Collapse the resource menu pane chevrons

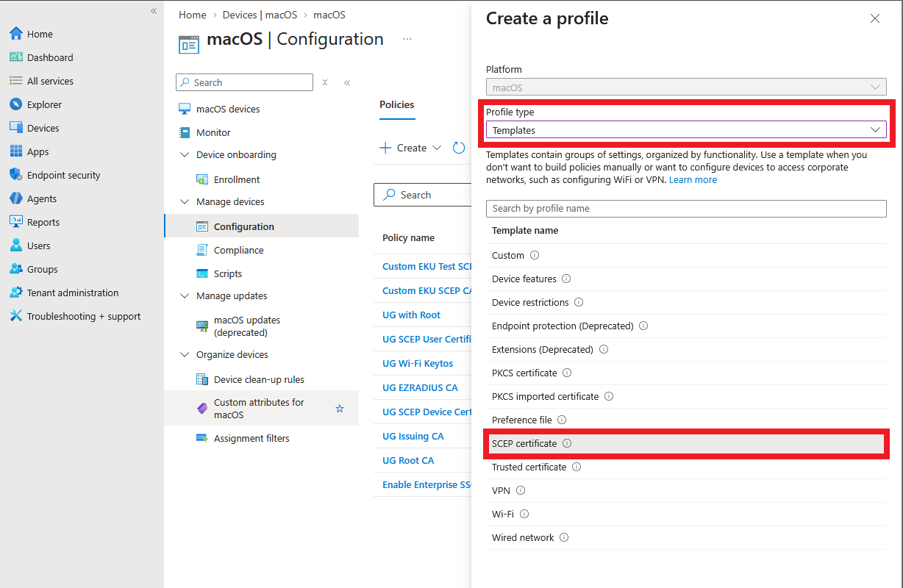coord(347,82)
